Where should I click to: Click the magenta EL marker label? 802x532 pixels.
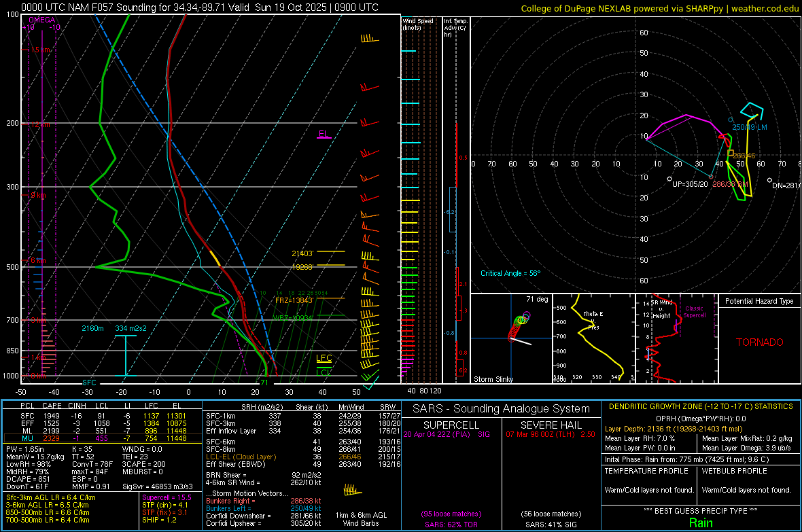tap(324, 134)
